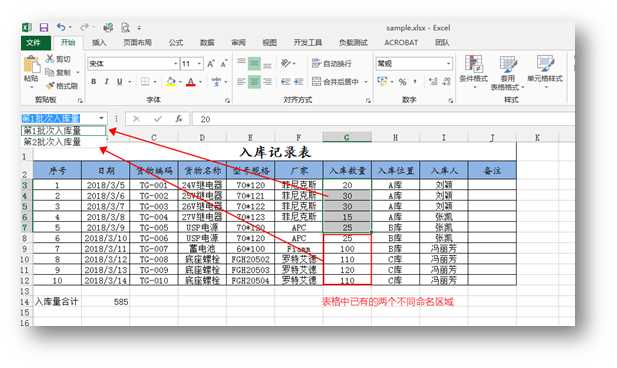Image resolution: width=617 pixels, height=368 pixels.
Task: Toggle Italic formatting
Action: coord(106,82)
